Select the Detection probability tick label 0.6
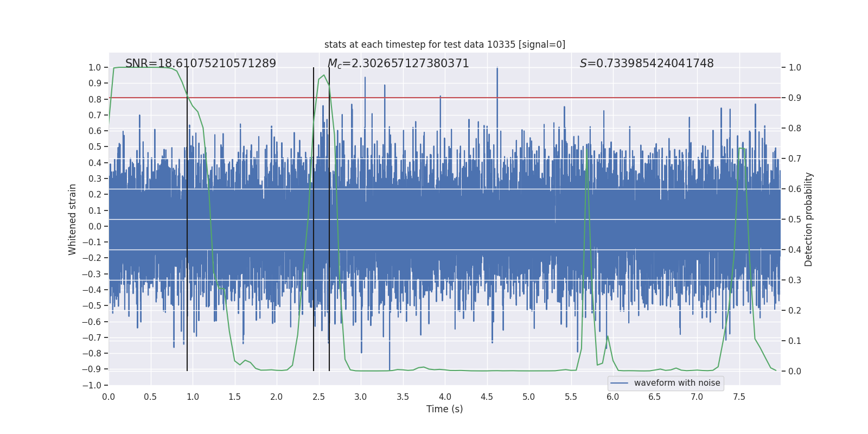This screenshot has width=868, height=434. 795,189
